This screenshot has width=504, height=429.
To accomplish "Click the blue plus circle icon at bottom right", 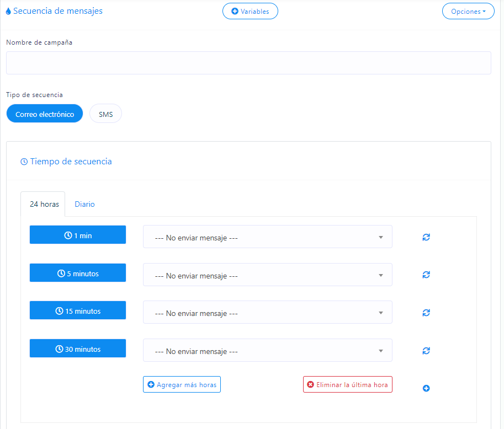I will [x=426, y=389].
